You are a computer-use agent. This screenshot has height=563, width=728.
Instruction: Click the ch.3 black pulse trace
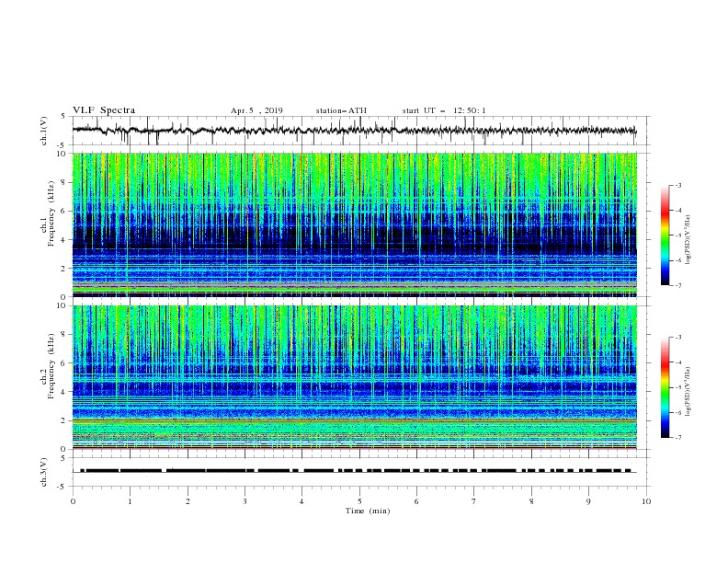355,471
